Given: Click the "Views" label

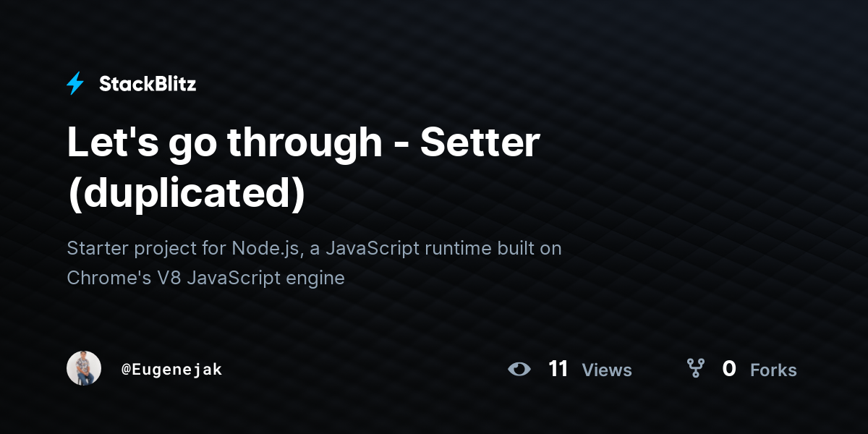Looking at the screenshot, I should tap(607, 370).
